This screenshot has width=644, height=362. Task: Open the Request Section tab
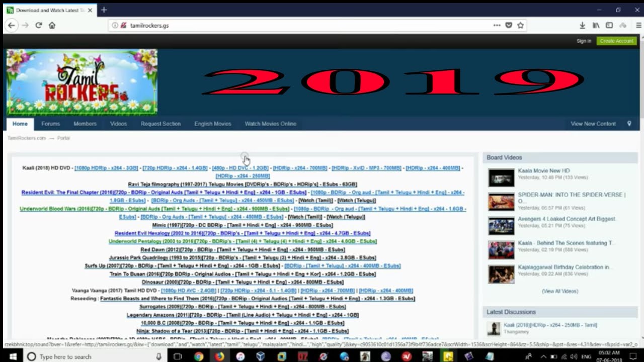point(160,124)
